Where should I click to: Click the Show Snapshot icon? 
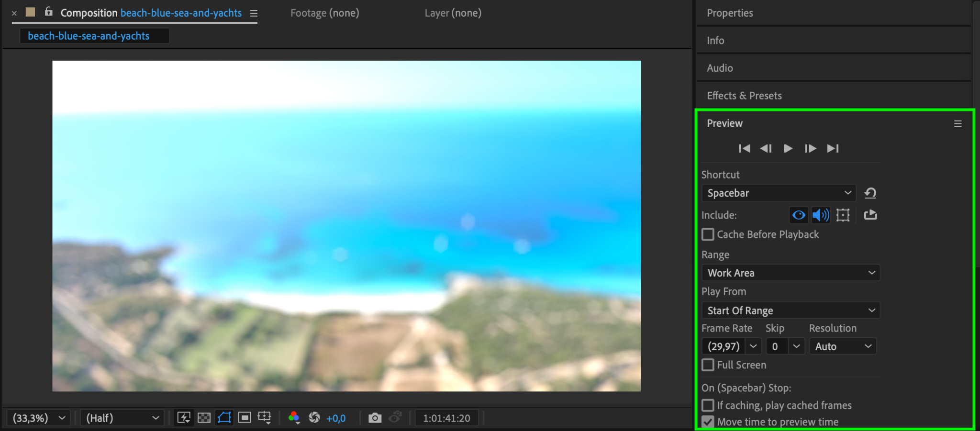pyautogui.click(x=395, y=418)
